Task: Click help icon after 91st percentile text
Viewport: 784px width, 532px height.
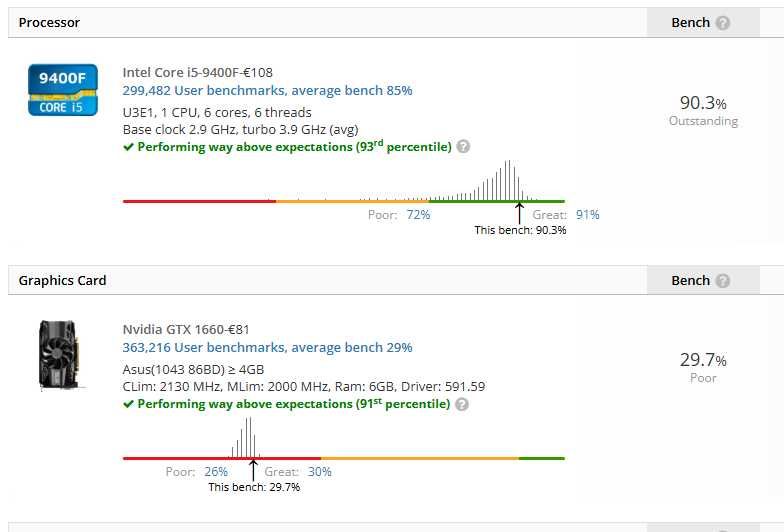Action: 462,404
